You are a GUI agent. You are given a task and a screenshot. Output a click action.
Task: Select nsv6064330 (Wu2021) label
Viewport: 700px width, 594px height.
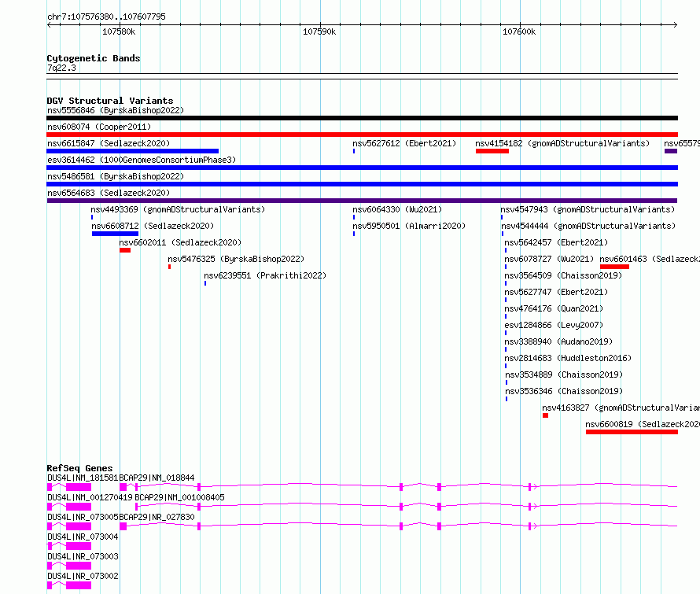397,209
